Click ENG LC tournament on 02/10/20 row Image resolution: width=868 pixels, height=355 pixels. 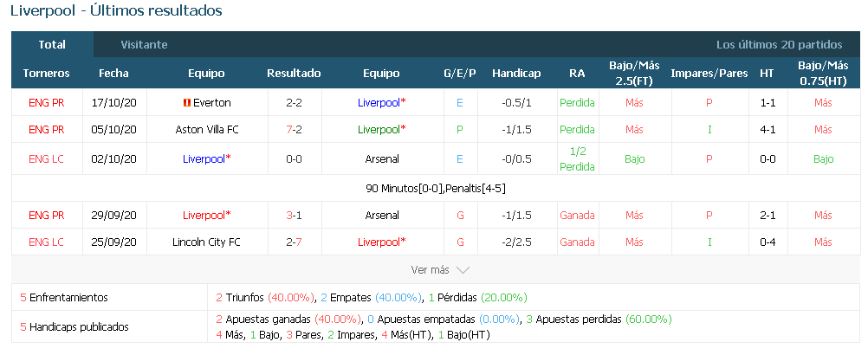point(47,159)
